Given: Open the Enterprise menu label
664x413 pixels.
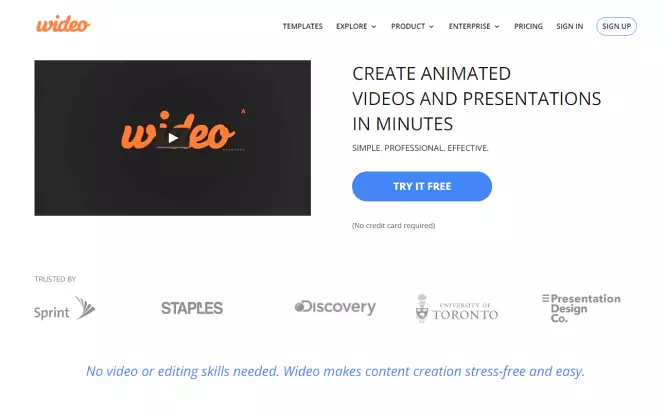Looking at the screenshot, I should (469, 26).
